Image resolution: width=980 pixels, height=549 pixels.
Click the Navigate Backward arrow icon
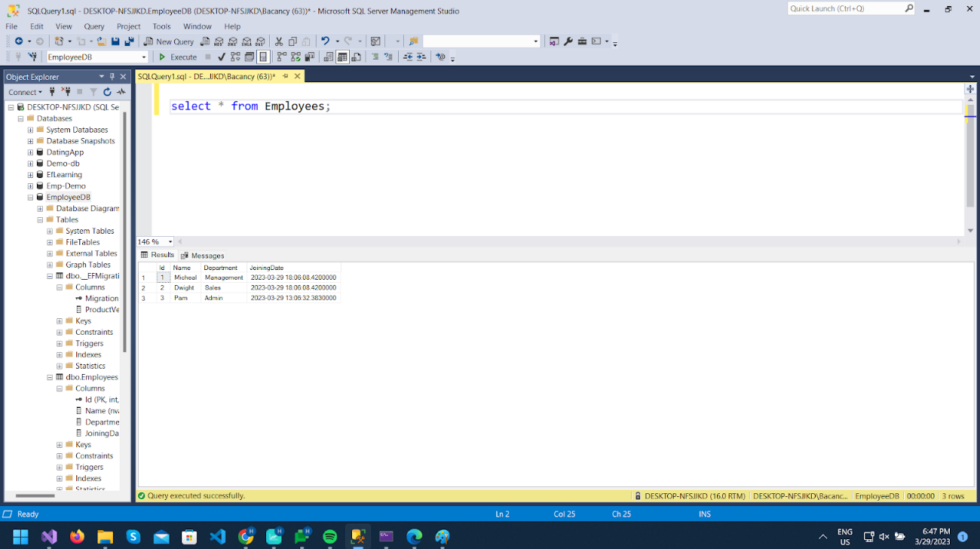click(19, 41)
